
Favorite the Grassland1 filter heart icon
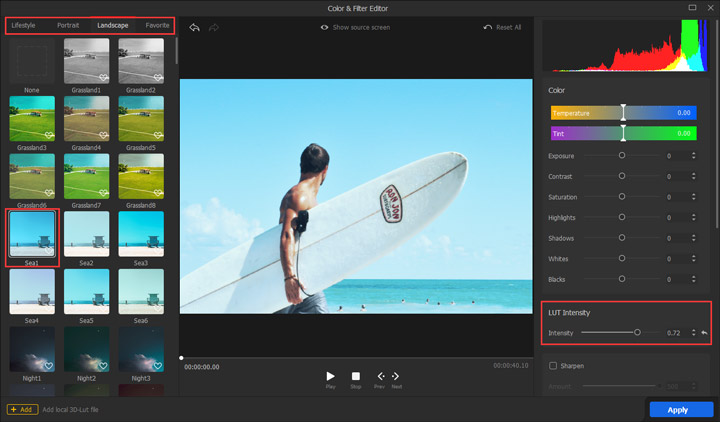pyautogui.click(x=103, y=77)
